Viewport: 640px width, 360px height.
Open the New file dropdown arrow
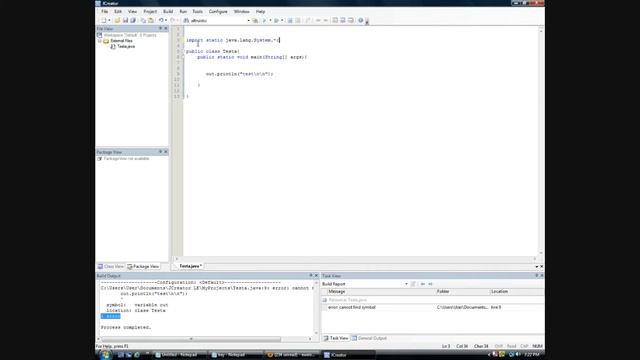coord(109,20)
